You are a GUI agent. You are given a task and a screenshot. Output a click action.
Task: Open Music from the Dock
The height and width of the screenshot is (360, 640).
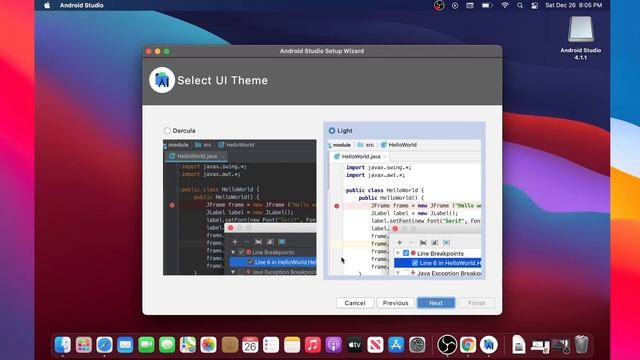pyautogui.click(x=313, y=345)
